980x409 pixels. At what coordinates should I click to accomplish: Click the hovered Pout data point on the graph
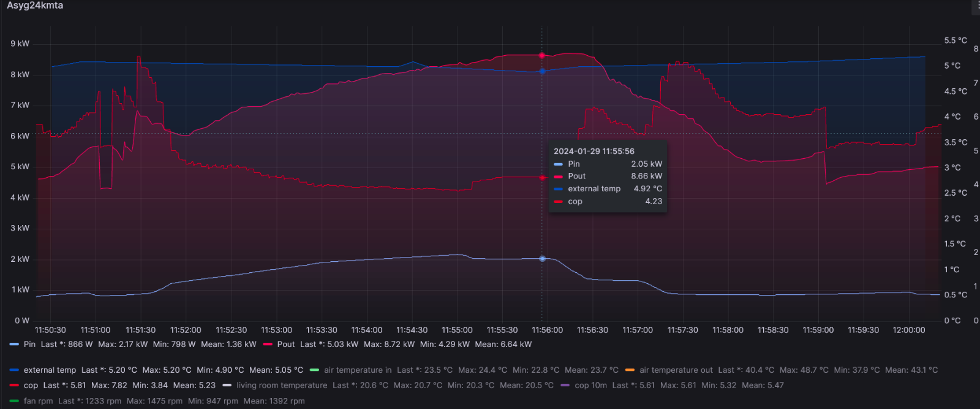542,55
